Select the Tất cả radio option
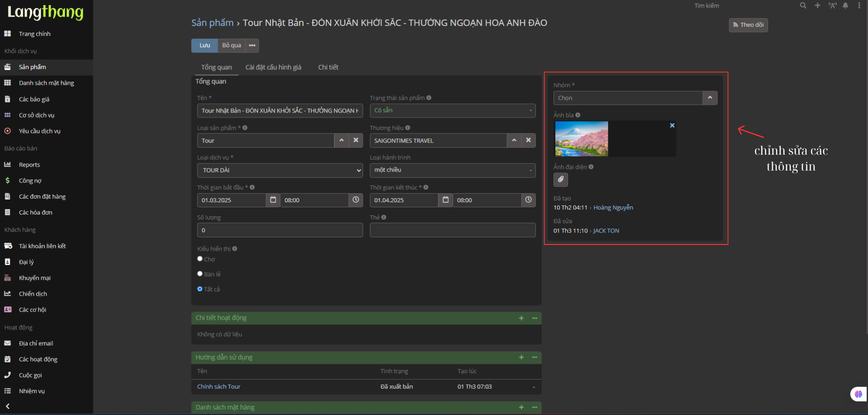868x415 pixels. tap(200, 289)
